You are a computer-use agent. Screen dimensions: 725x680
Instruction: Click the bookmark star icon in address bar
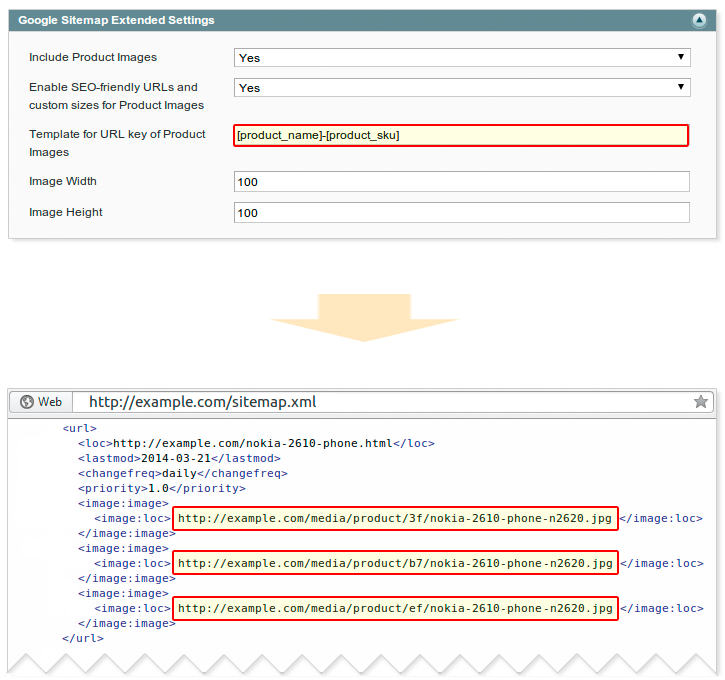click(x=701, y=402)
